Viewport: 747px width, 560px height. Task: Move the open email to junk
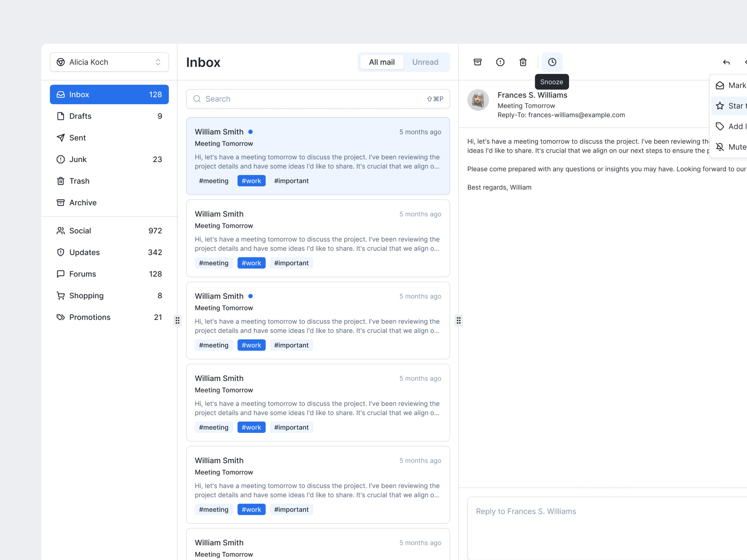(x=500, y=62)
